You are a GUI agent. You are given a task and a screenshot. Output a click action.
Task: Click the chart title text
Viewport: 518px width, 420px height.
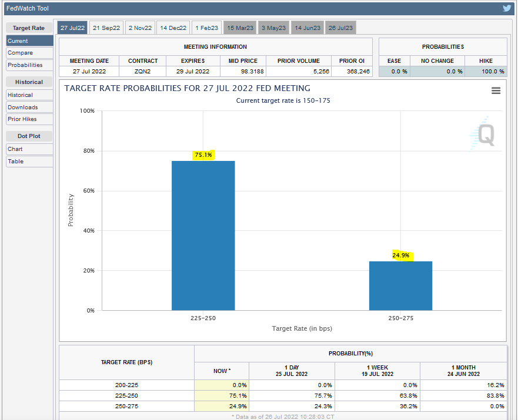188,88
